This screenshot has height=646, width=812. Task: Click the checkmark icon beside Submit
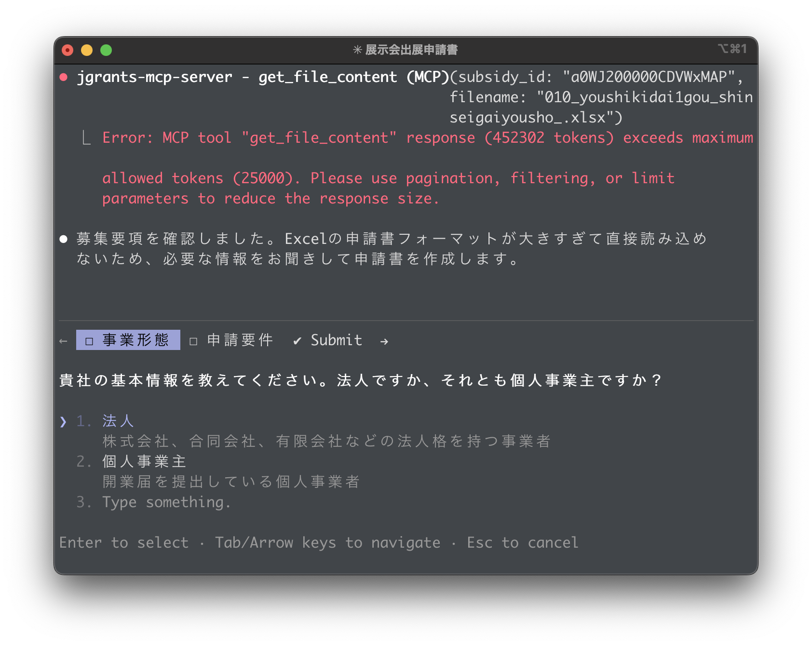click(298, 341)
